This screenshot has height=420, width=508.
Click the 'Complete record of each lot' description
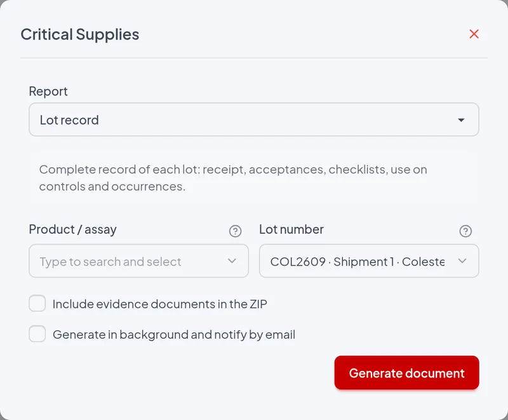233,178
